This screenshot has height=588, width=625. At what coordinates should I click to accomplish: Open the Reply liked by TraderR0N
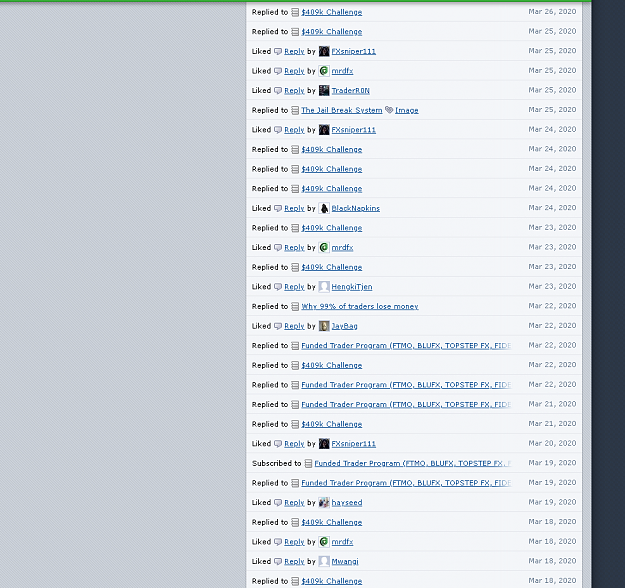[294, 90]
